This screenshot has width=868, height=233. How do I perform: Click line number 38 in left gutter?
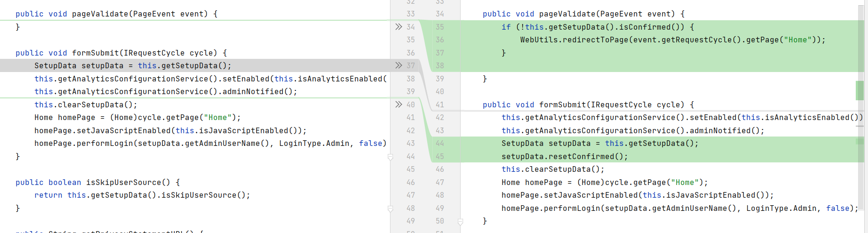tap(410, 79)
